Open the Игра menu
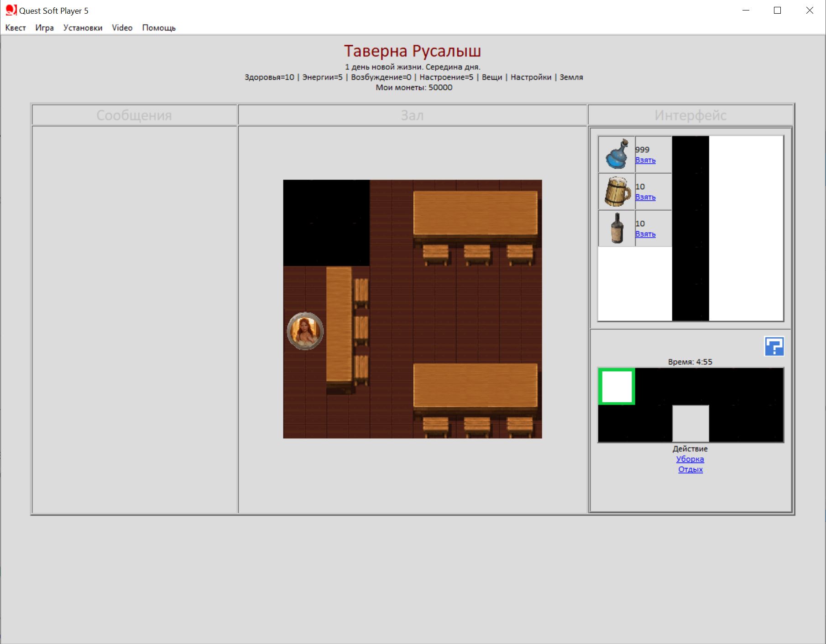Viewport: 826px width, 644px height. [44, 28]
